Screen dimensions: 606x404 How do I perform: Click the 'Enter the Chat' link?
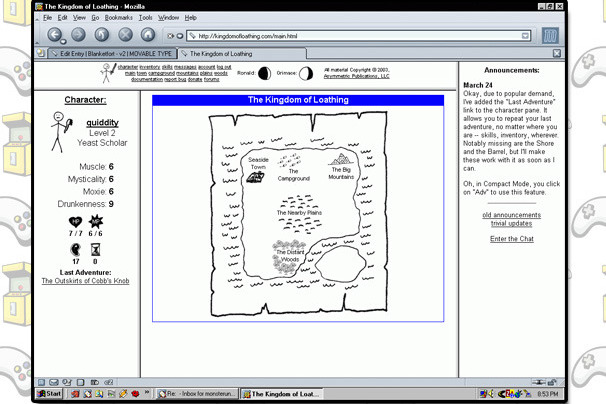pos(512,239)
